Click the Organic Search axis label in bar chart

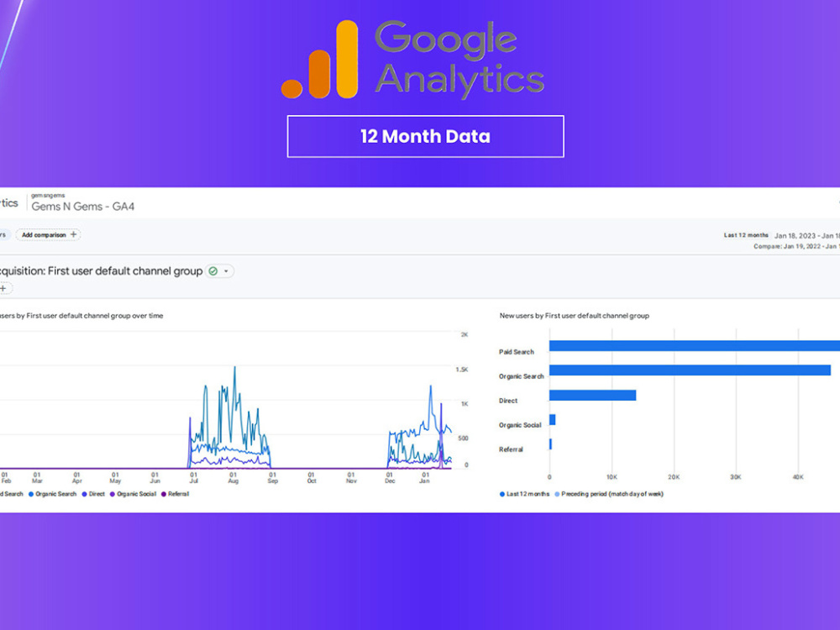[x=522, y=376]
